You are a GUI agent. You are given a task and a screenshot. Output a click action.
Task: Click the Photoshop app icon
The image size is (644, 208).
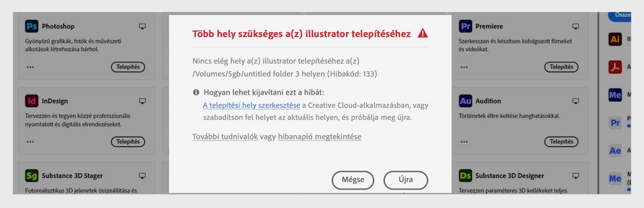(32, 26)
